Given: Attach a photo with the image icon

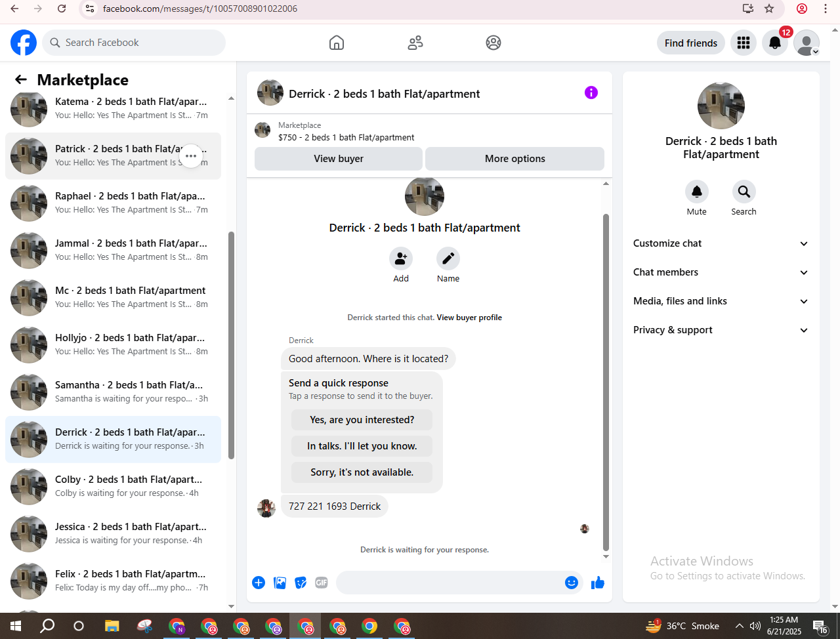Looking at the screenshot, I should coord(280,583).
